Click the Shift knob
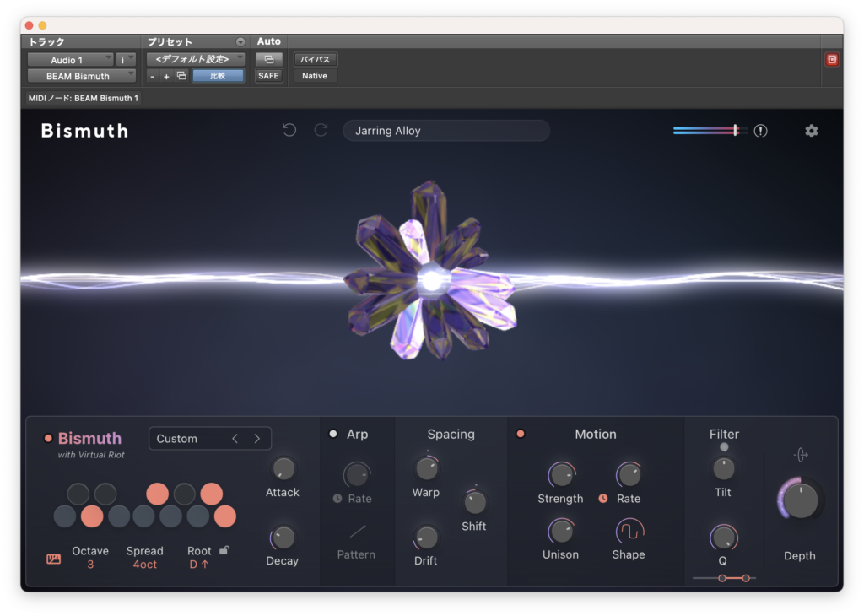864x616 pixels. coord(474,502)
